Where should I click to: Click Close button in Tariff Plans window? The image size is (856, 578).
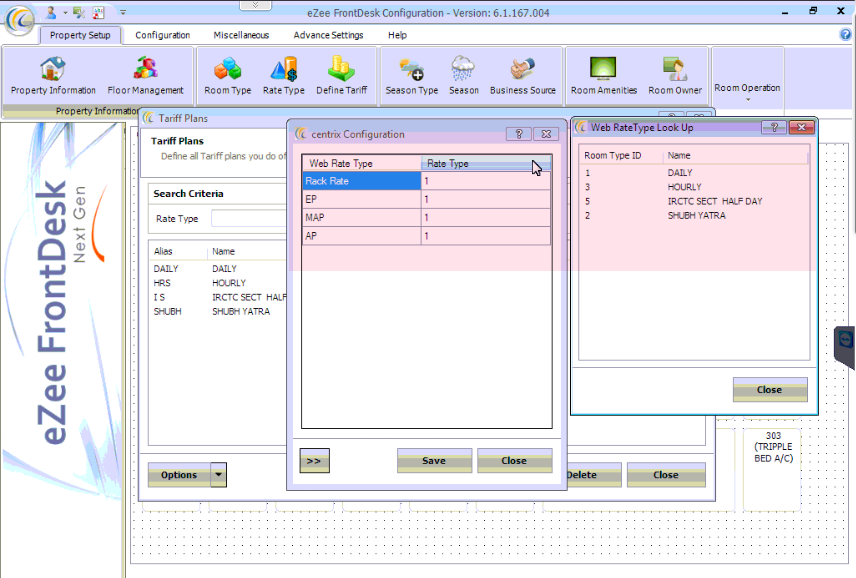[666, 475]
